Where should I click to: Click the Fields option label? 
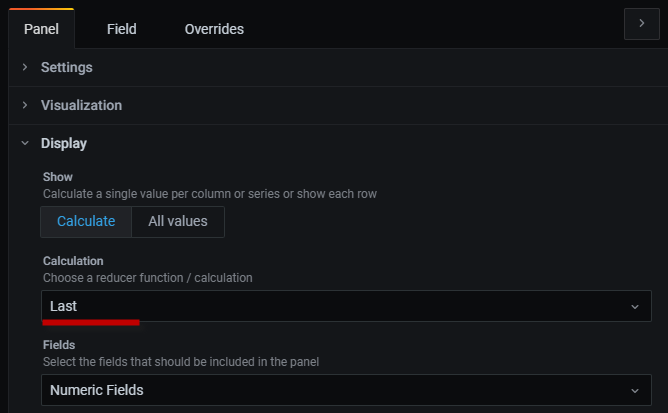[60, 345]
